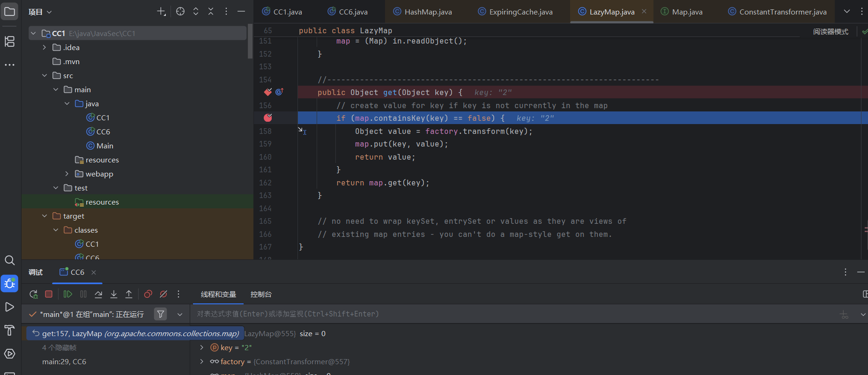This screenshot has height=375, width=868.
Task: Expand the .idea folder in the project tree
Action: (45, 47)
